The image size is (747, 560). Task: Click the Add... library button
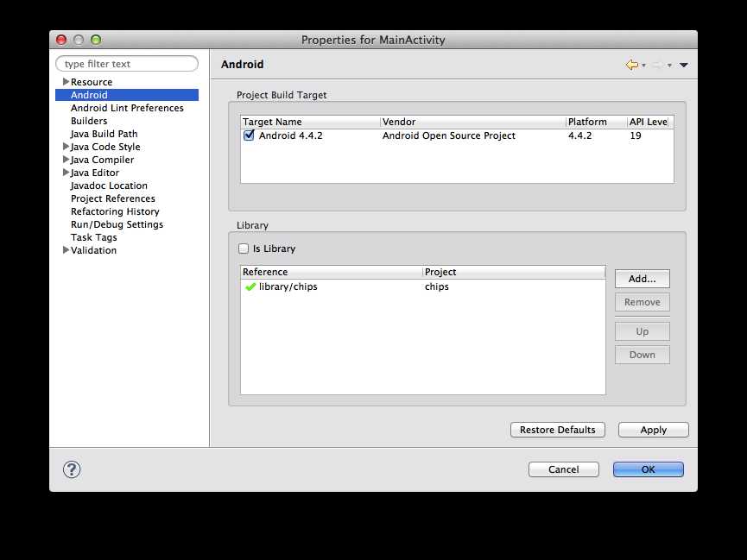click(x=643, y=279)
